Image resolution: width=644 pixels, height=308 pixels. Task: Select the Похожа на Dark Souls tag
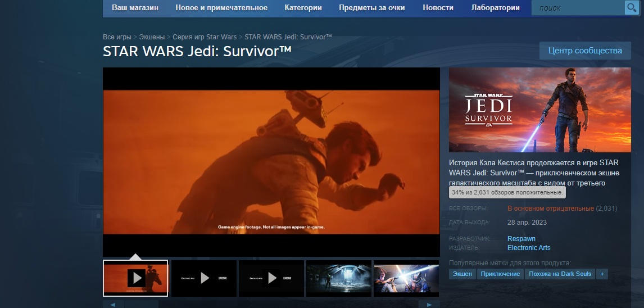tap(560, 274)
